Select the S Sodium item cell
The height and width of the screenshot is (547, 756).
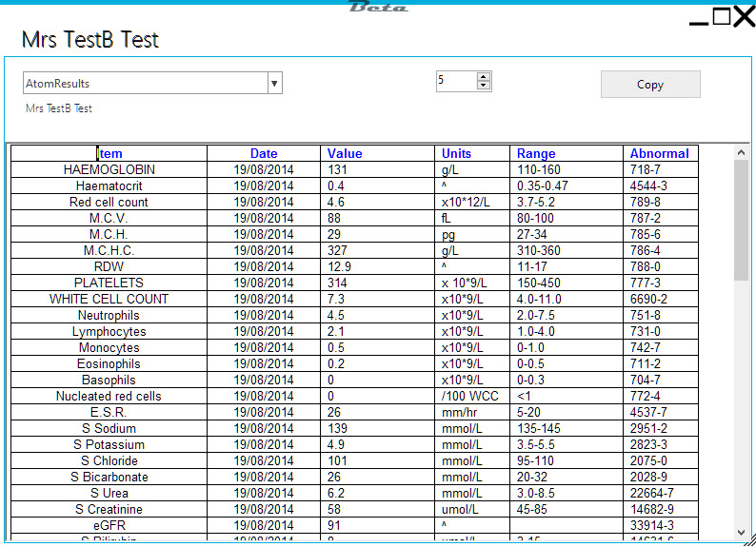tap(109, 428)
